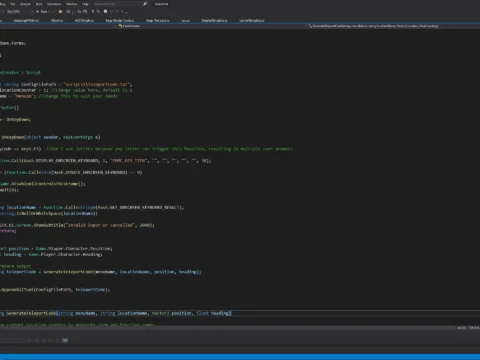Click the ShowSubtitle "invalid input or cancelled" line
The image size is (480, 360).
point(77,225)
